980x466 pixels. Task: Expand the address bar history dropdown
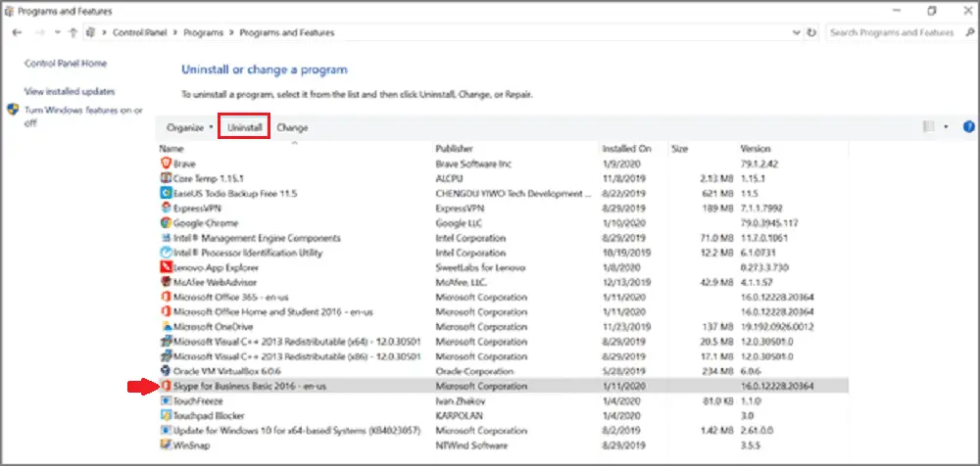click(796, 32)
